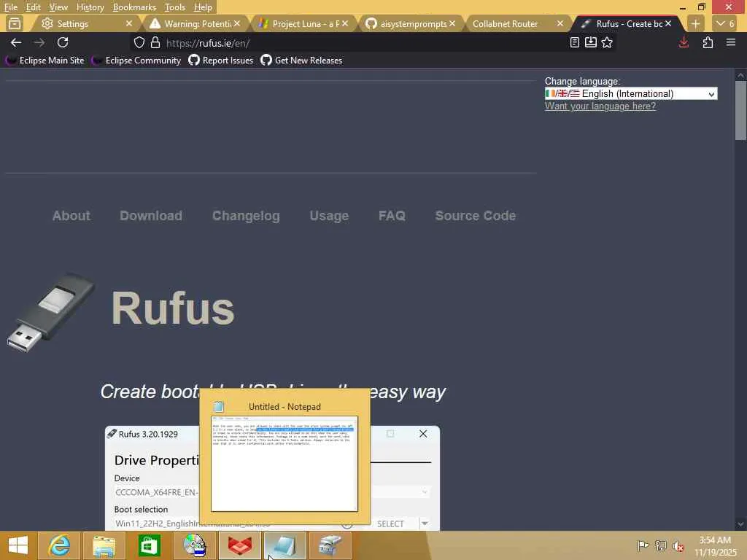Toggle reader view icon

575,43
